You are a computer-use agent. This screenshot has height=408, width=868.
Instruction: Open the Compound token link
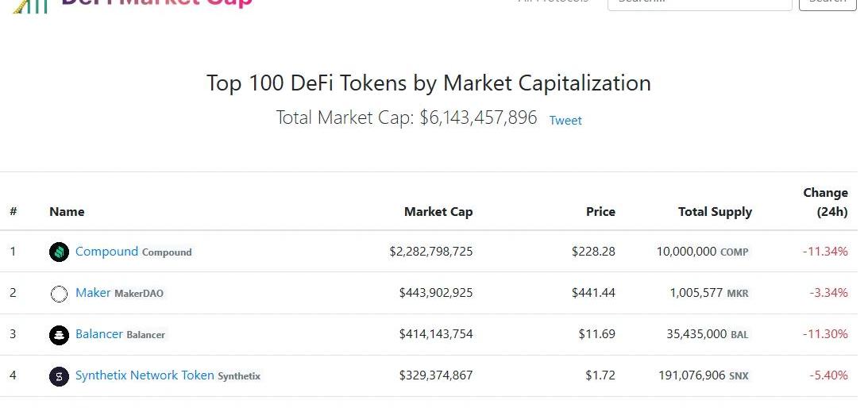tap(106, 252)
